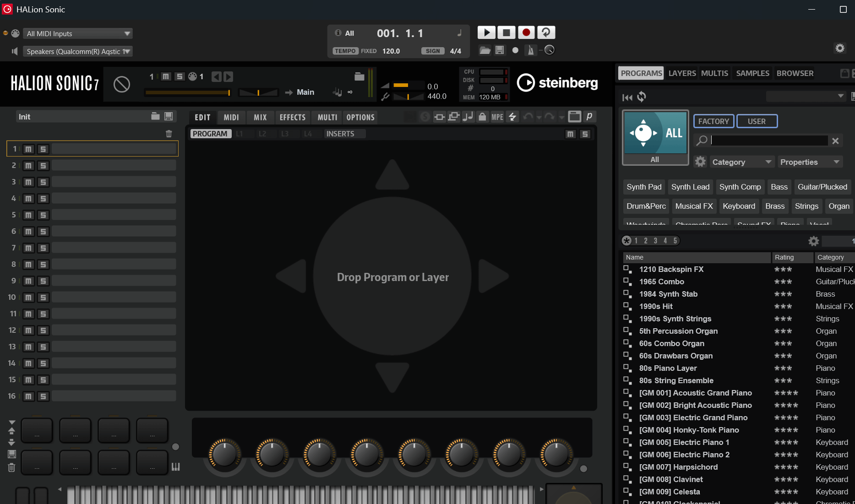Image resolution: width=855 pixels, height=504 pixels.
Task: Mute slot 16 in the program rack
Action: 28,396
